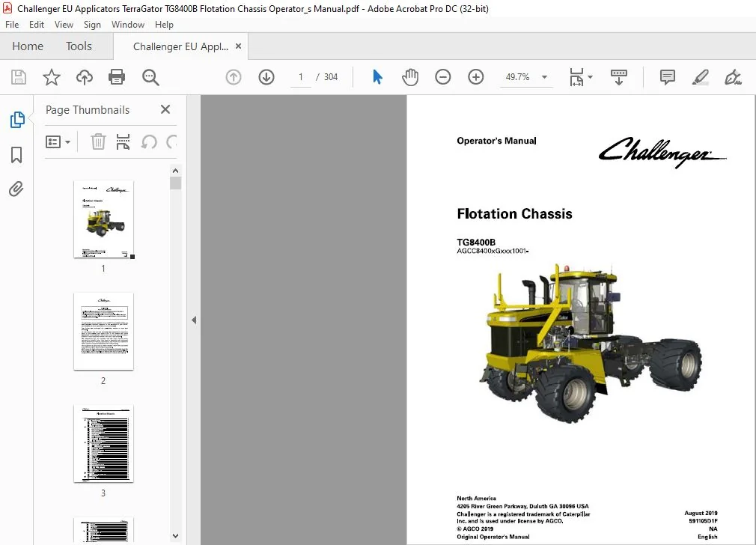Click the page number input field
The image size is (756, 545).
point(301,77)
